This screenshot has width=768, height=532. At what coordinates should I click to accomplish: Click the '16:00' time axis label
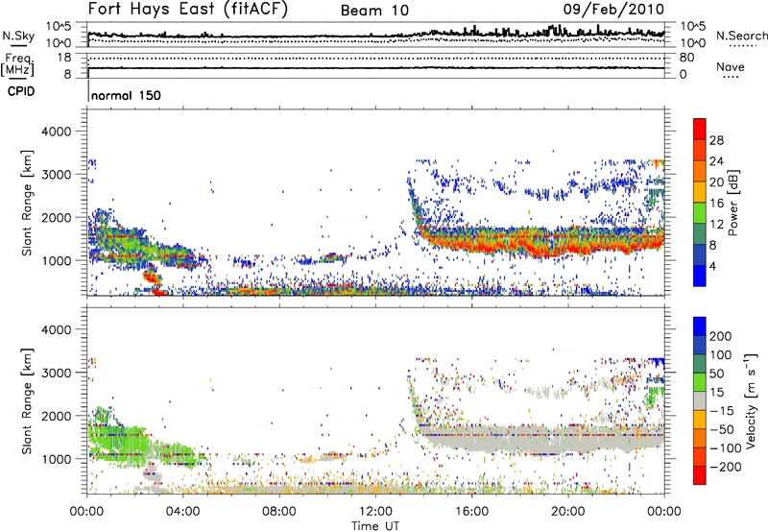[471, 512]
